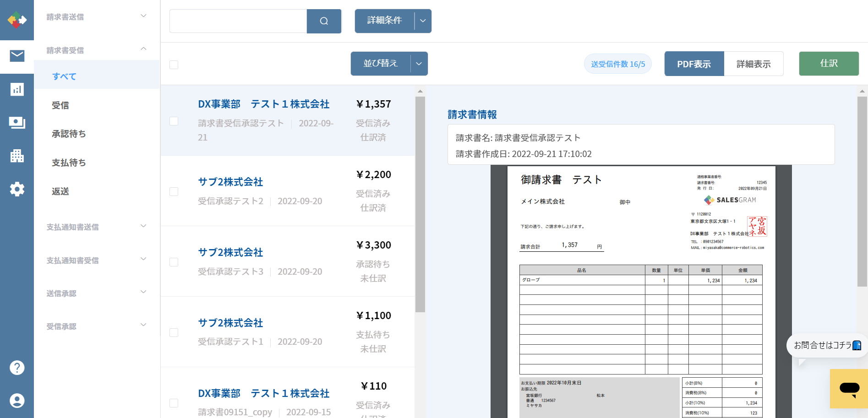868x418 pixels.
Task: Open the bar chart report sidebar icon
Action: click(17, 89)
